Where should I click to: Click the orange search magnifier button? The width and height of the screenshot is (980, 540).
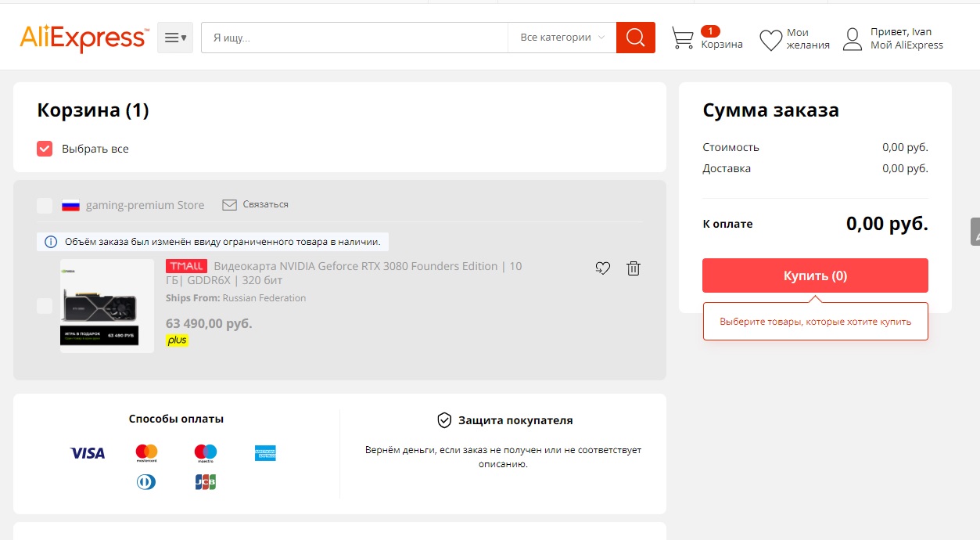[636, 38]
